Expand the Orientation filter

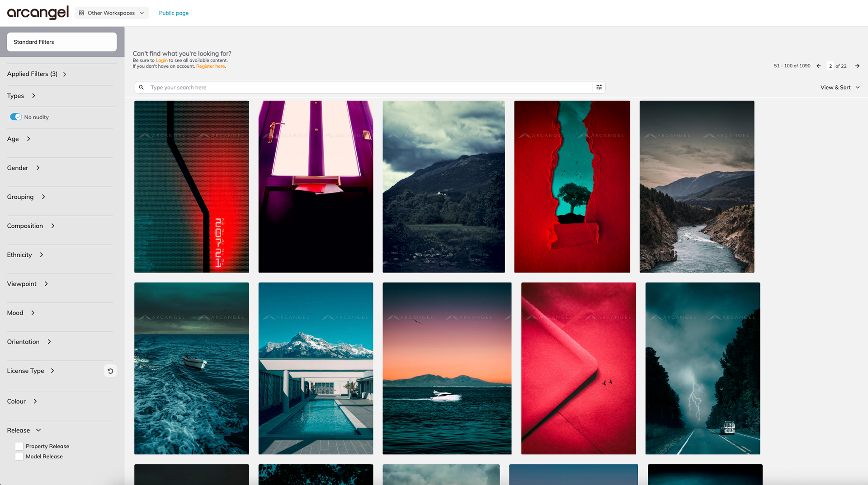[x=29, y=342]
